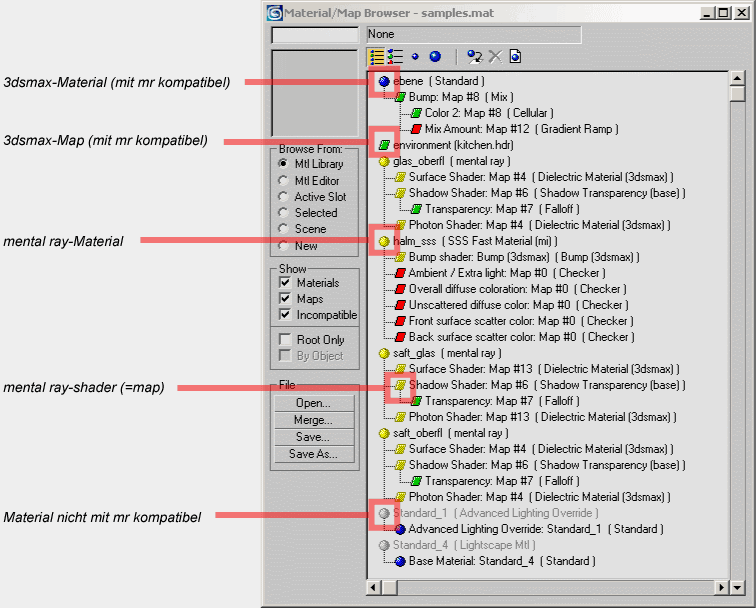Click vertical scrollbar thumb
This screenshot has width=756, height=608.
click(738, 94)
